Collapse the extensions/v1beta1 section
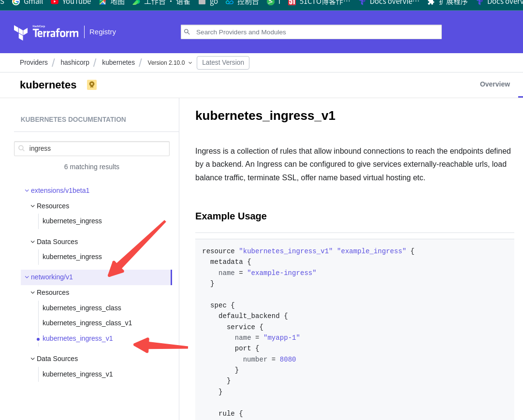Image resolution: width=523 pixels, height=420 pixels. [57, 190]
